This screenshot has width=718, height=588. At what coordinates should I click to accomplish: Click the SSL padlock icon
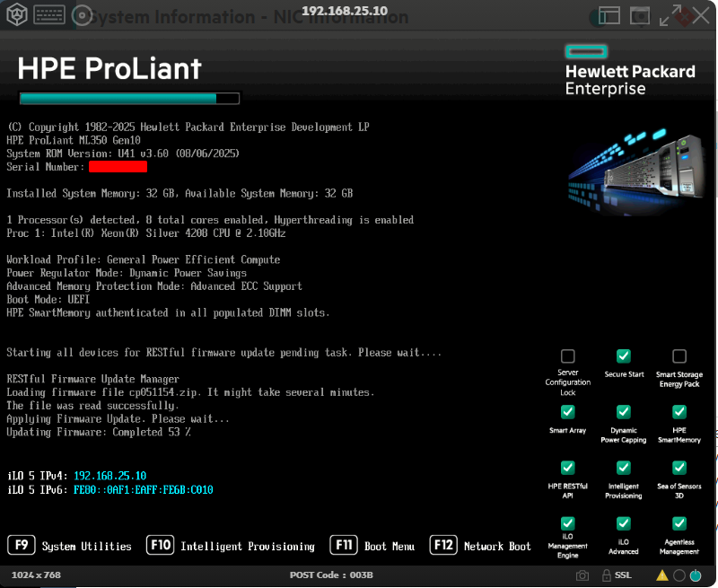(607, 575)
